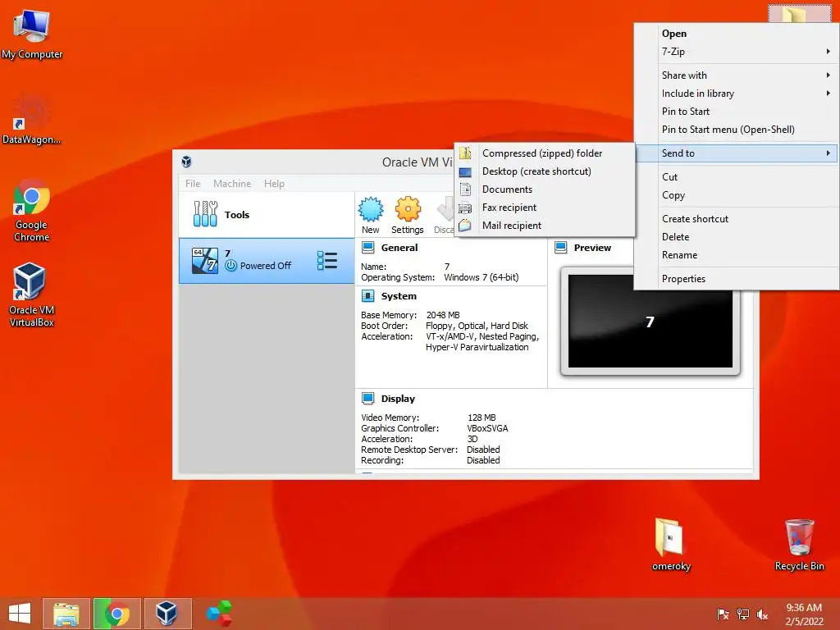Launch Google Chrome from desktop icon
840x630 pixels.
pyautogui.click(x=32, y=210)
